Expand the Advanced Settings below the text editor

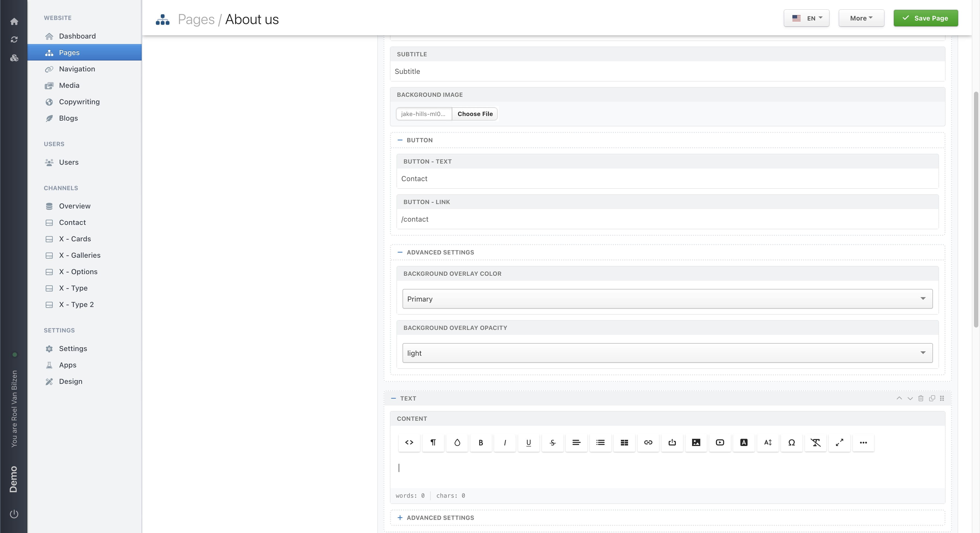click(436, 517)
